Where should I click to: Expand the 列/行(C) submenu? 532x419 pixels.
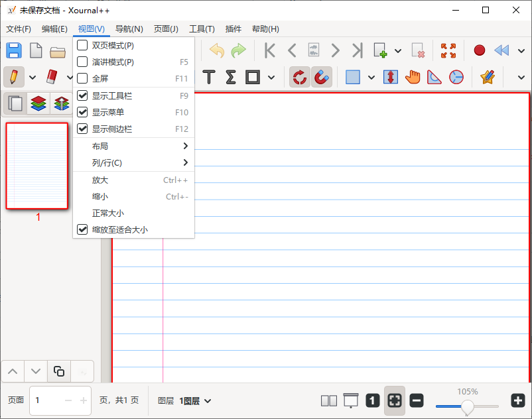pyautogui.click(x=134, y=162)
